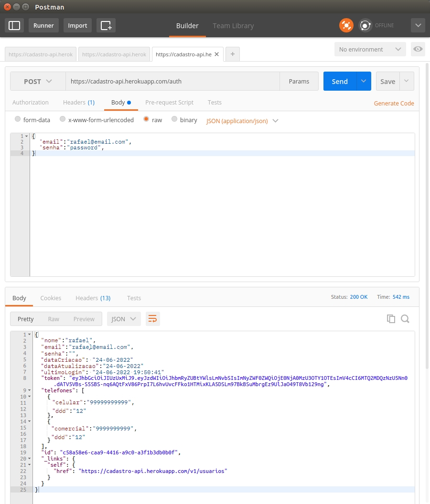430x504 pixels.
Task: Search within the response body
Action: pyautogui.click(x=405, y=319)
